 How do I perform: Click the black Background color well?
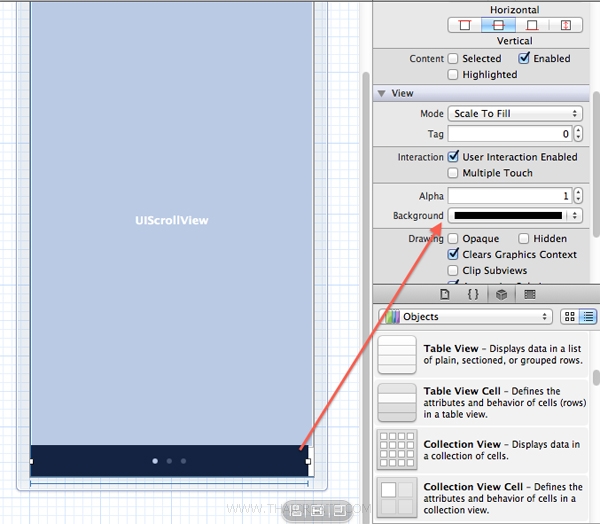[508, 215]
